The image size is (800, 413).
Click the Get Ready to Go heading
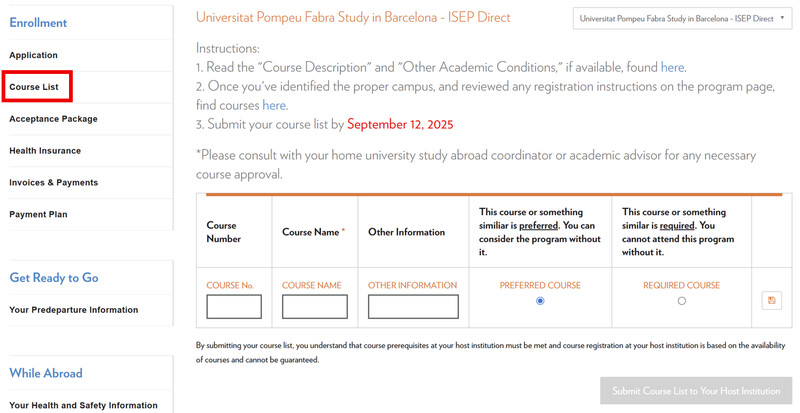coord(54,278)
